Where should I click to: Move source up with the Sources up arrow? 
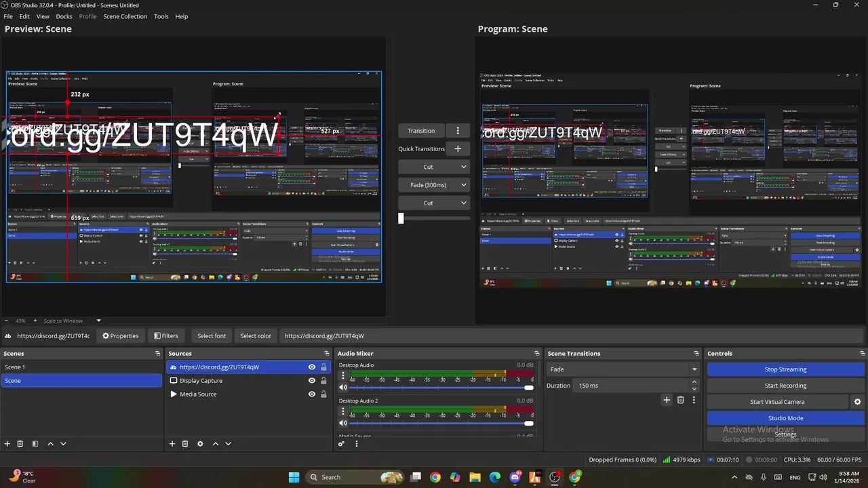click(216, 444)
